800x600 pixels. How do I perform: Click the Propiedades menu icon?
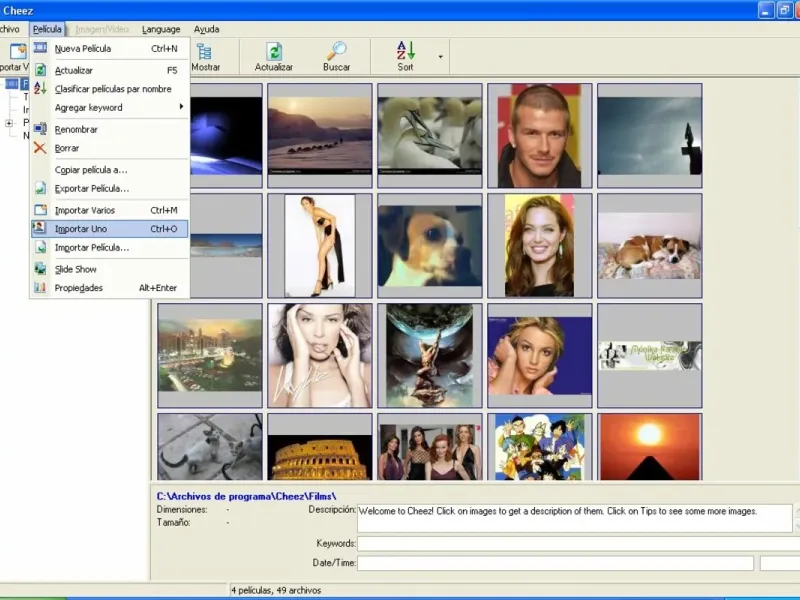tap(40, 288)
